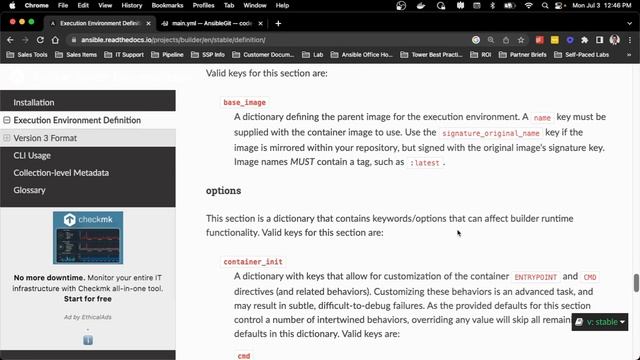
Task: Open the Self-Paced Labs bookmark folder
Action: click(582, 55)
